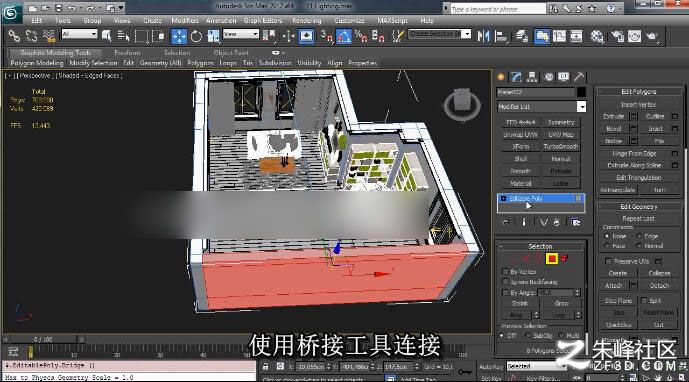The image size is (689, 382).
Task: Open the Rendering menu
Action: tap(307, 21)
